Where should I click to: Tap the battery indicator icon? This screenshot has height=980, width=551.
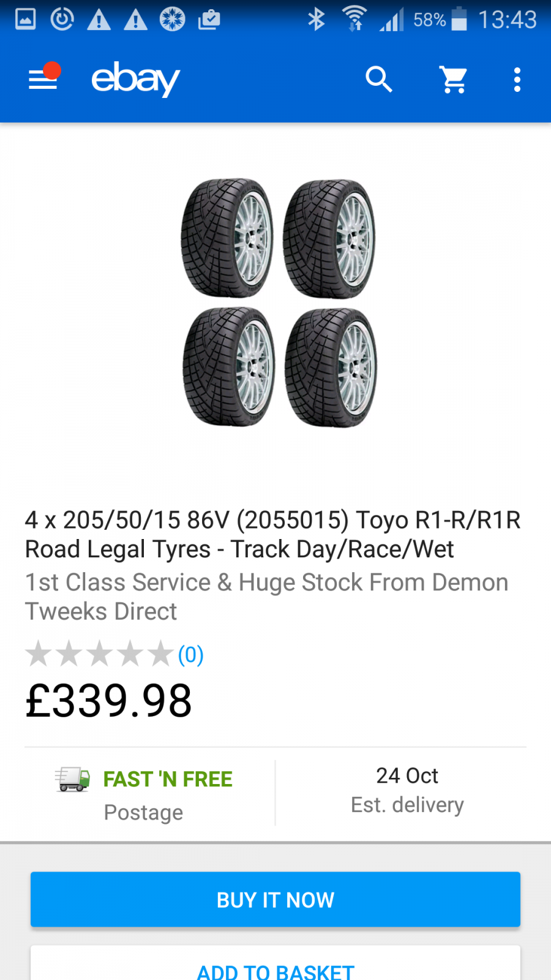tap(459, 19)
